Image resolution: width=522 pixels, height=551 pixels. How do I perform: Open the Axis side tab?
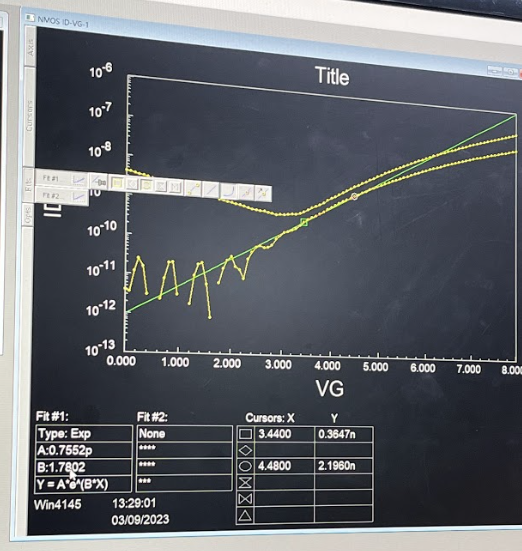(30, 47)
